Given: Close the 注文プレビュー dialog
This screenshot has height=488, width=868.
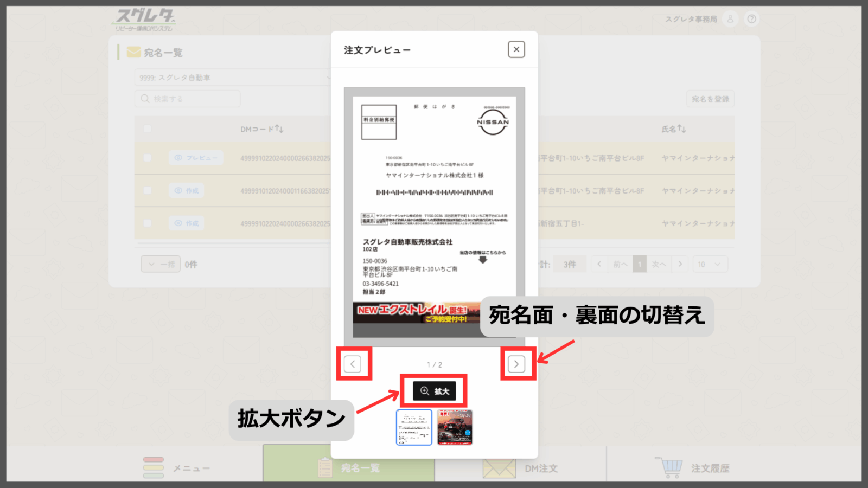Looking at the screenshot, I should pos(516,49).
